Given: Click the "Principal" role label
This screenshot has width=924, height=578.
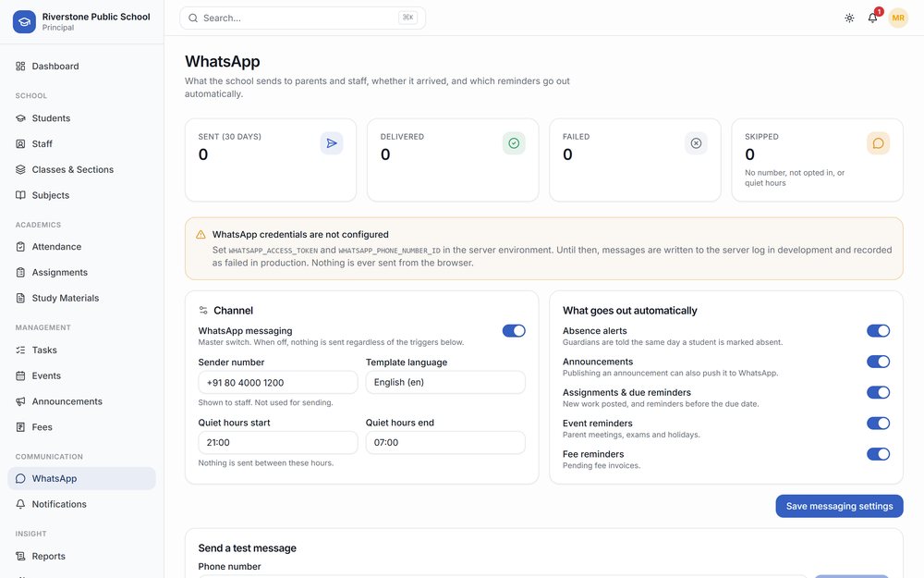Looking at the screenshot, I should (57, 28).
